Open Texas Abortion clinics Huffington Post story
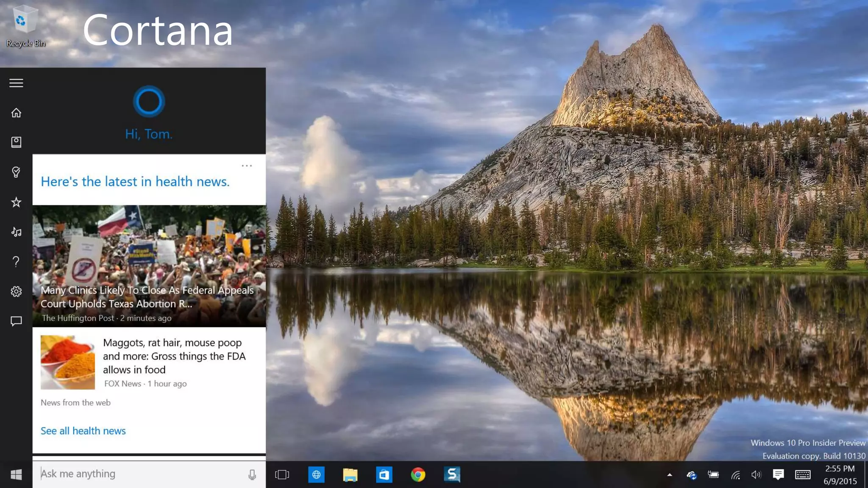The width and height of the screenshot is (868, 488). click(149, 266)
